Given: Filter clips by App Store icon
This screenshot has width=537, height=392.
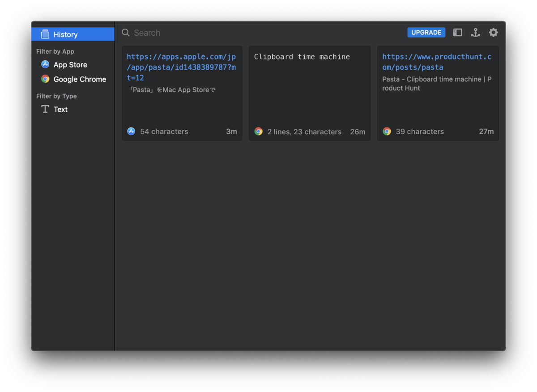Looking at the screenshot, I should (x=45, y=64).
